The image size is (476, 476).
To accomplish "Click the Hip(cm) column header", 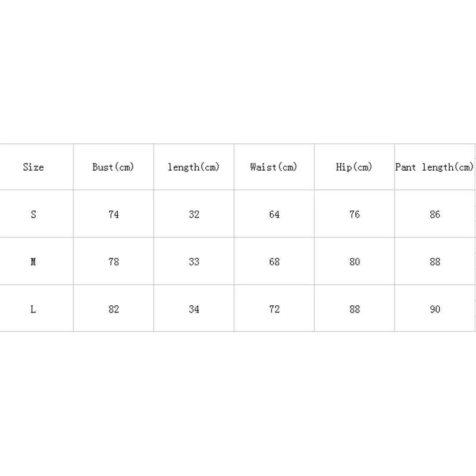I will (354, 167).
